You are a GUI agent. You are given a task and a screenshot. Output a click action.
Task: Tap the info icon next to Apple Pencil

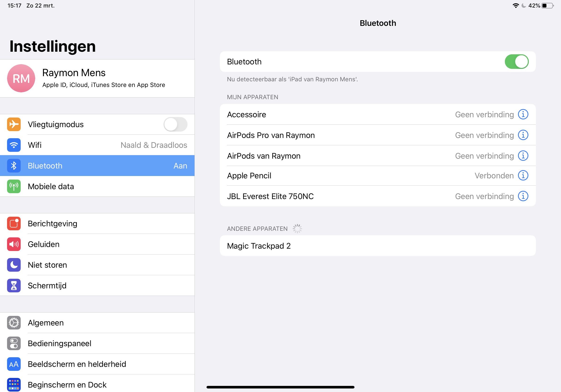tap(523, 176)
